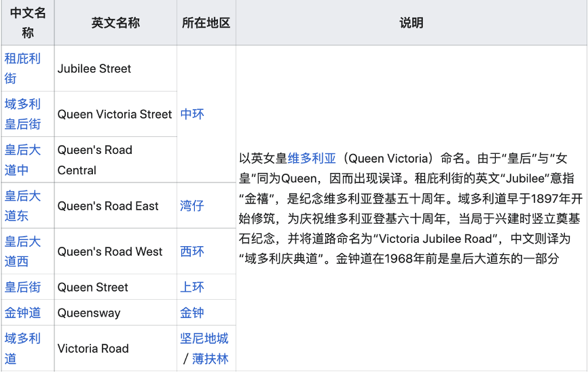Open the 金钟道 link
Viewport: 588px width, 373px height.
pyautogui.click(x=22, y=313)
